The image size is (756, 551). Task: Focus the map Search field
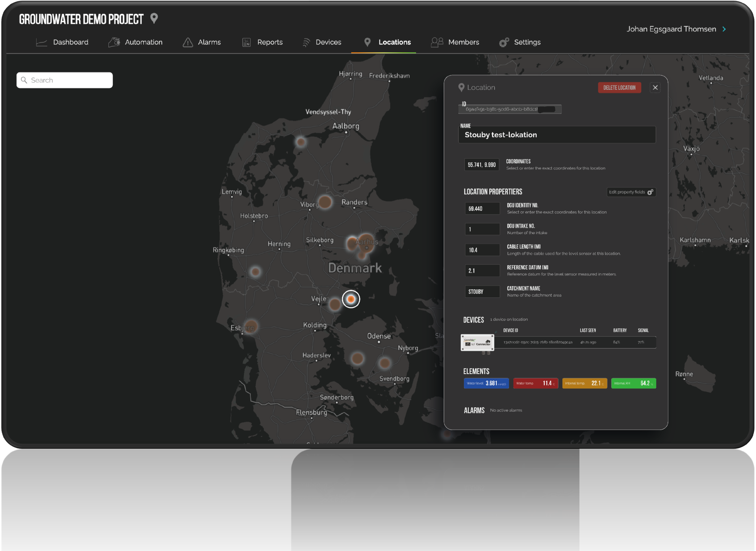65,80
